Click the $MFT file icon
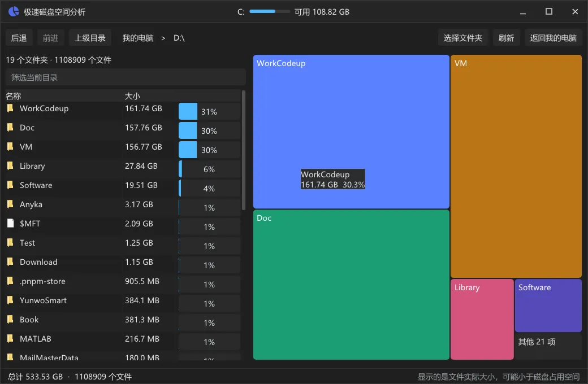The height and width of the screenshot is (384, 588). (11, 223)
